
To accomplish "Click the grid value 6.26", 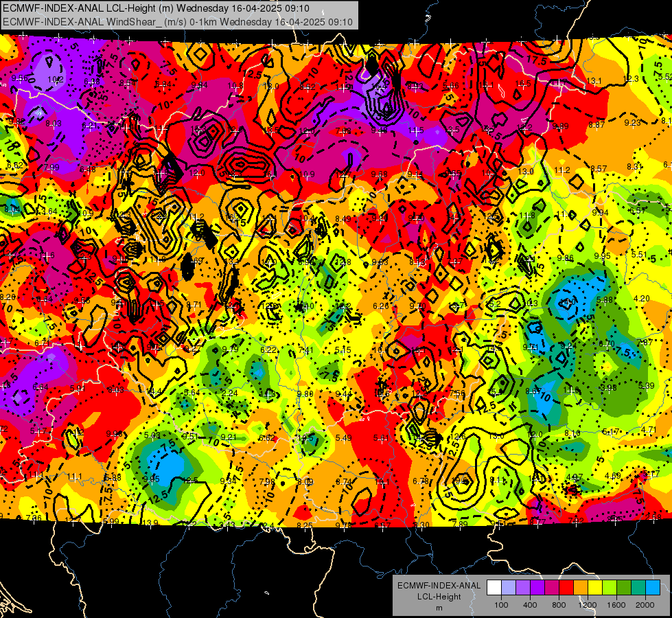I will [x=381, y=306].
